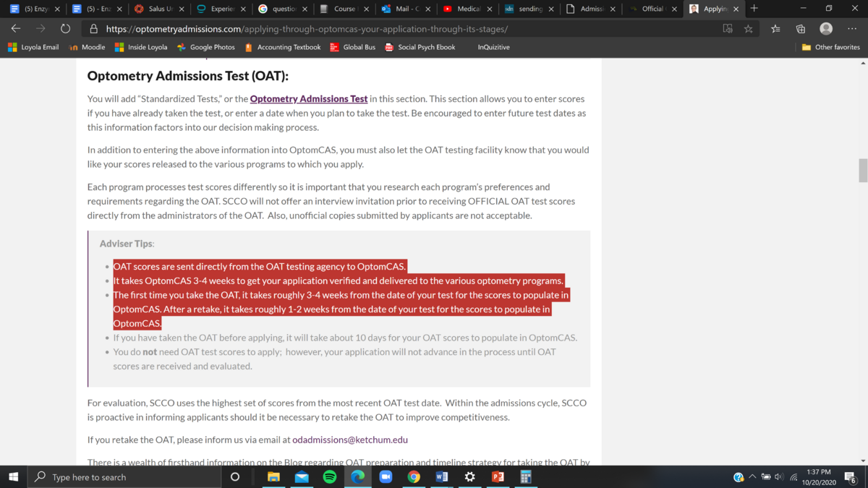
Task: Open the Collections icon in Edge toolbar
Action: [x=801, y=29]
